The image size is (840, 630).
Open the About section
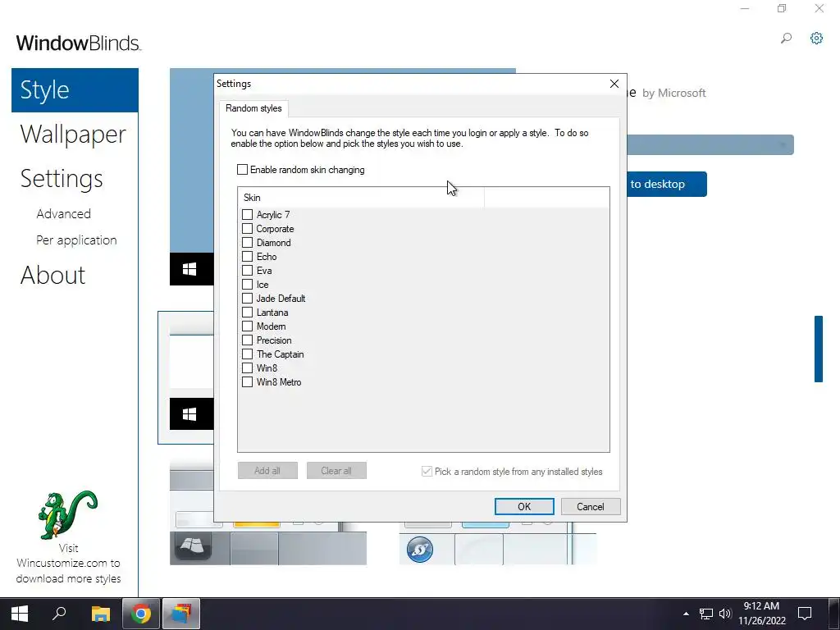coord(52,276)
